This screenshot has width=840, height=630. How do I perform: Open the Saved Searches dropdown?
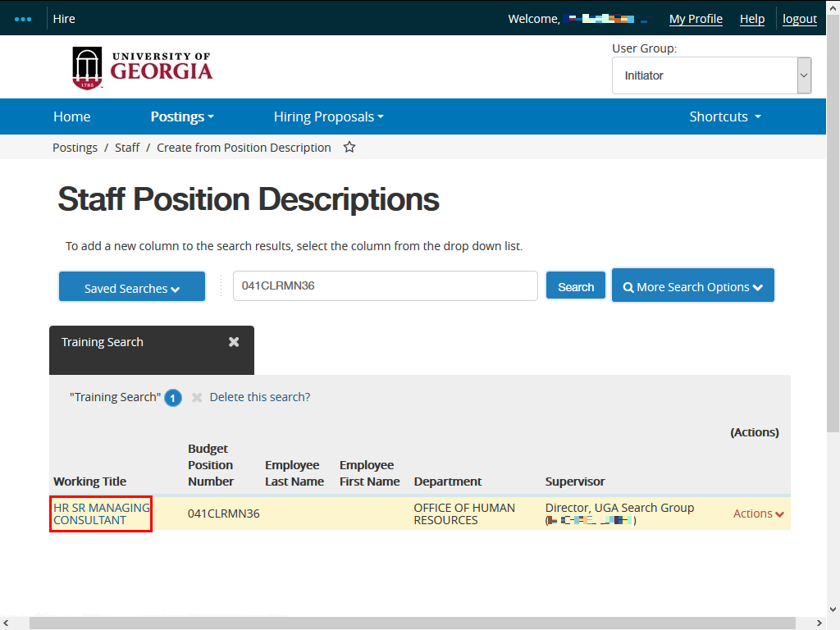[132, 287]
